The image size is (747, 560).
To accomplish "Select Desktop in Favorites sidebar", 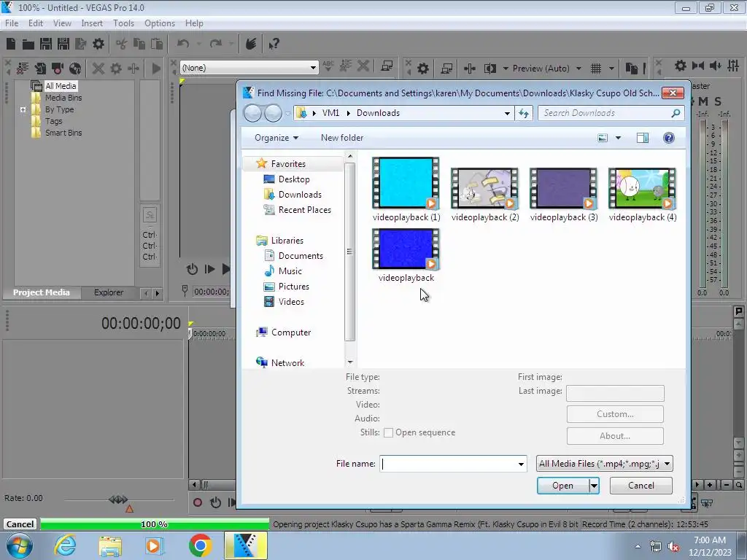I will 294,179.
